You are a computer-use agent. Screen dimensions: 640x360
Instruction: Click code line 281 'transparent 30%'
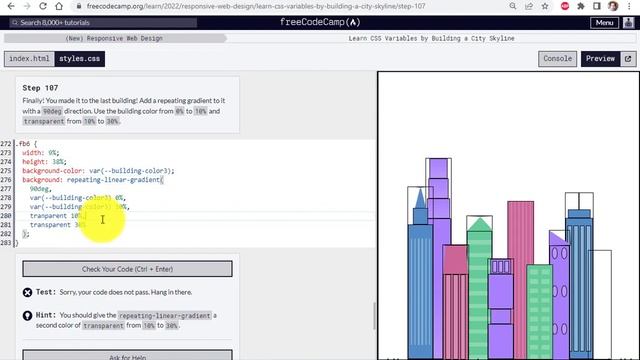[x=57, y=225]
